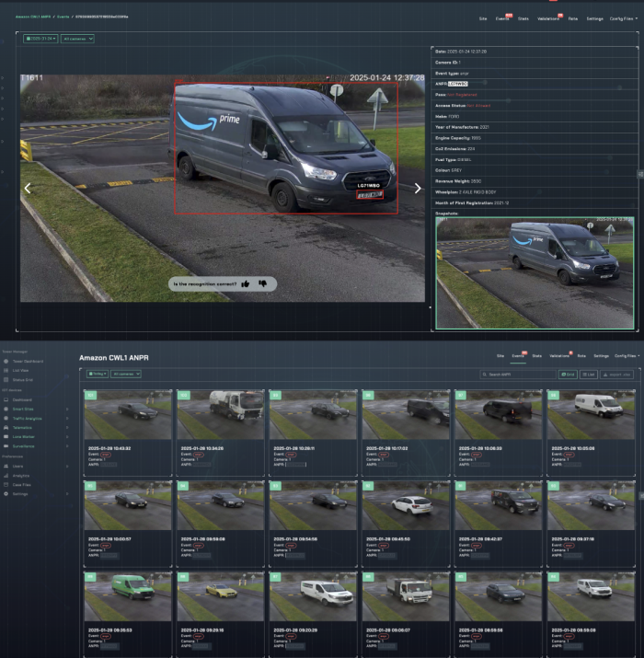Screen dimensions: 644x658
Task: Click Amazon CWL1 ANPR breadcrumb link
Action: click(x=33, y=17)
